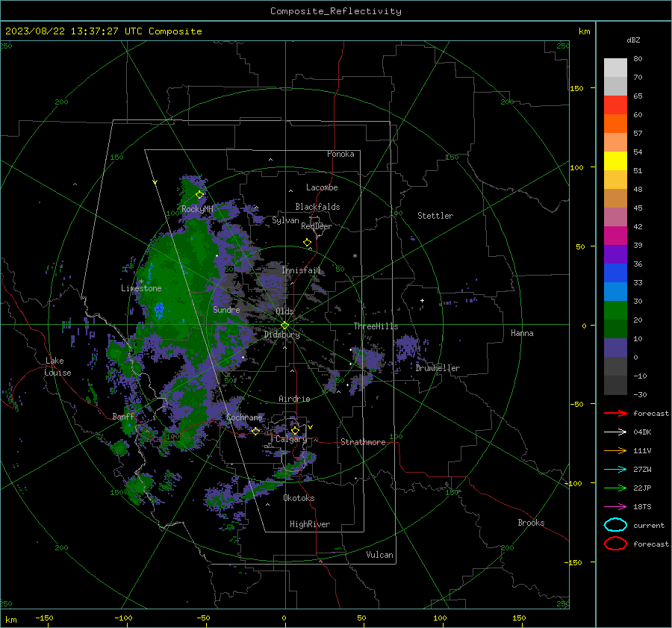Screen dimensions: 672x628
Task: Select the Limestone label
Action: [x=141, y=288]
